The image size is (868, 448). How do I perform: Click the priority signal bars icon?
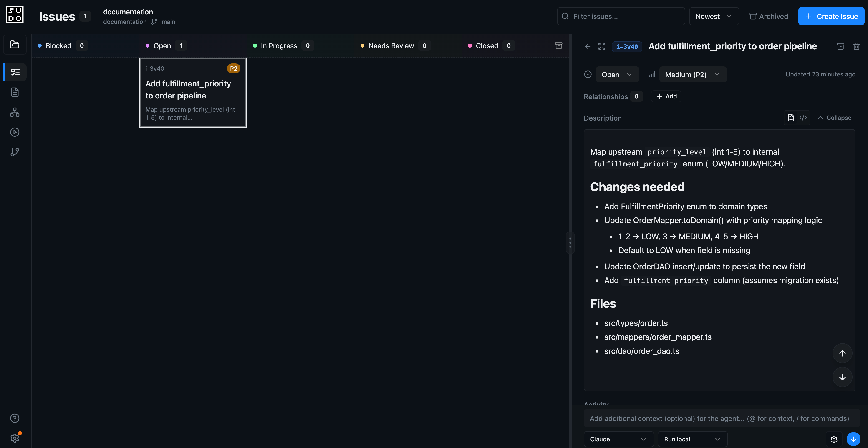pyautogui.click(x=651, y=74)
